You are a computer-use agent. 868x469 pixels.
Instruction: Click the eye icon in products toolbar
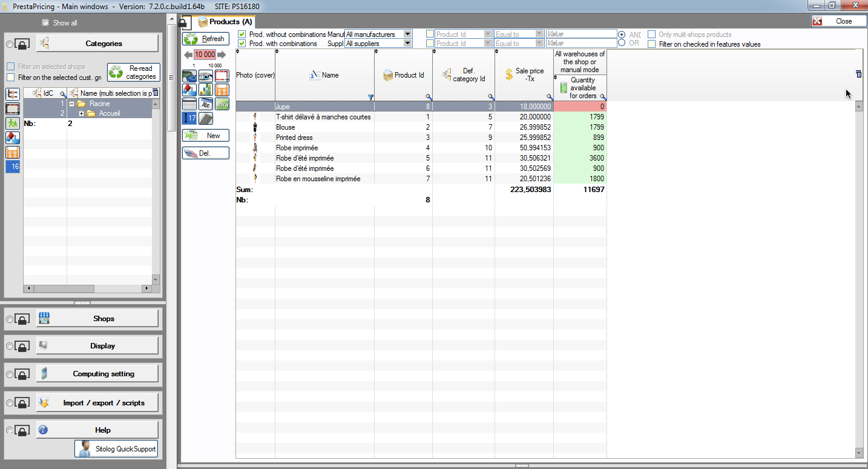point(206,76)
